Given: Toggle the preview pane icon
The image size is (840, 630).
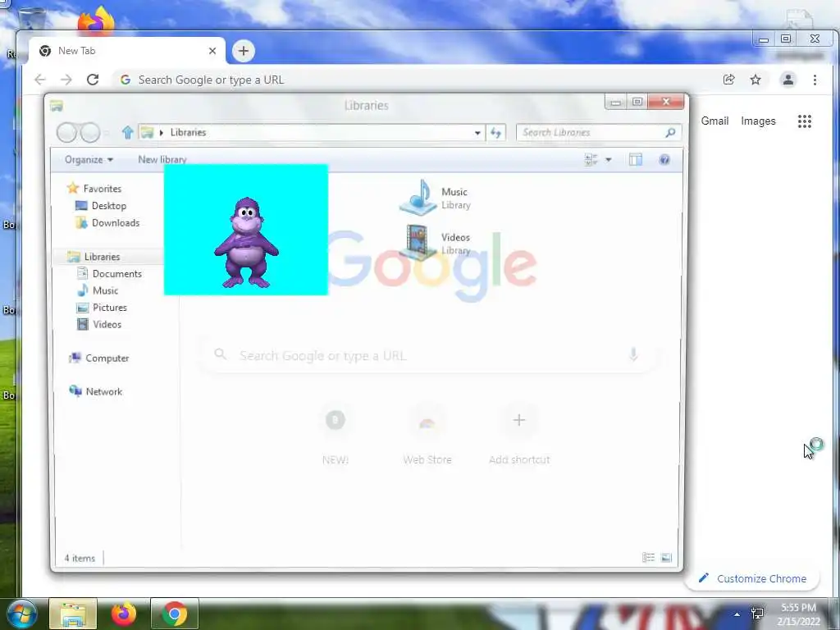Looking at the screenshot, I should pos(636,160).
